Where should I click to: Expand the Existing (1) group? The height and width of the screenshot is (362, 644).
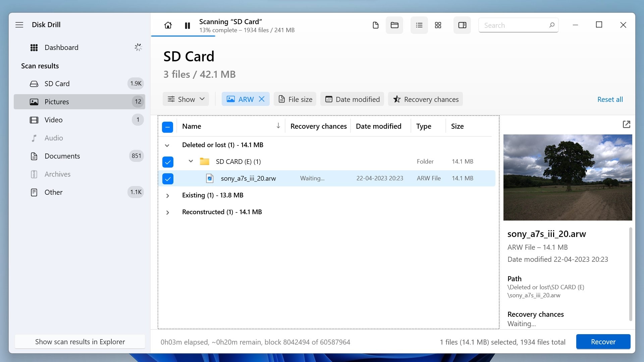click(x=168, y=196)
